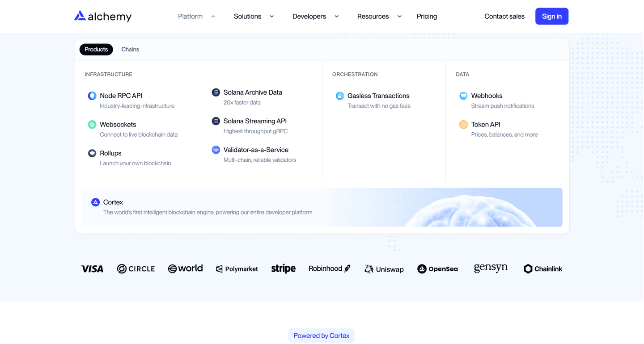
Task: Click the Gensyn logo
Action: point(491,268)
